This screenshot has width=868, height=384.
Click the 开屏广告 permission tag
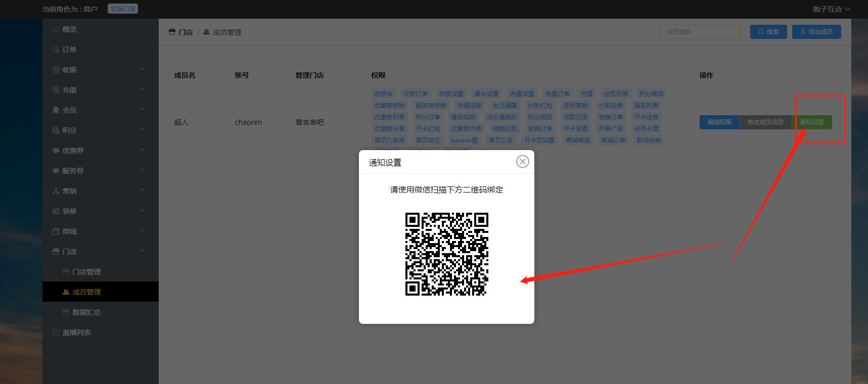coord(611,129)
